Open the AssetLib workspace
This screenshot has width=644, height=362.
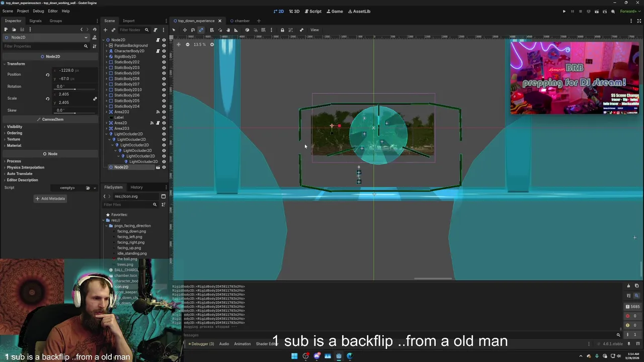[x=359, y=11]
